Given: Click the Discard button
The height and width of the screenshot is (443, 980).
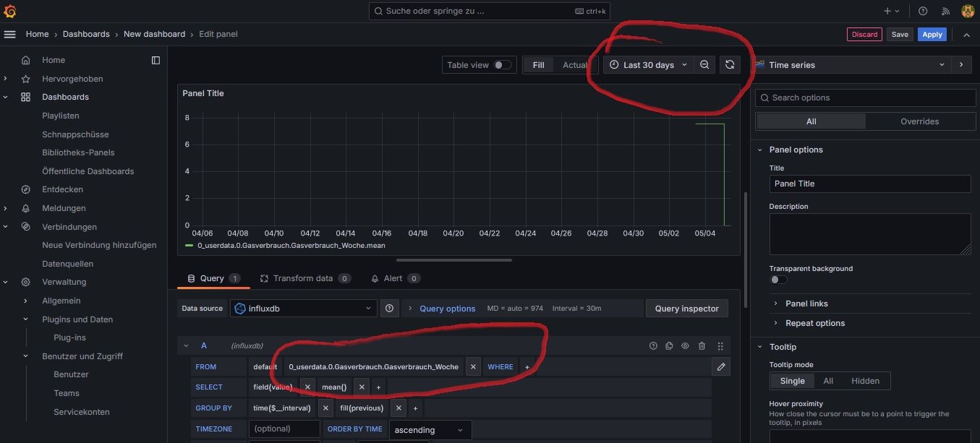Looking at the screenshot, I should [864, 34].
